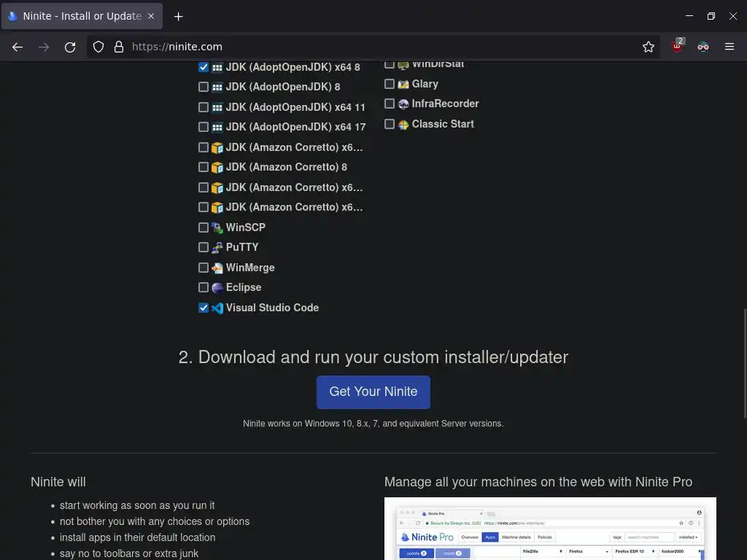The width and height of the screenshot is (747, 560).
Task: Open the tracking protection shield icon
Action: [98, 47]
